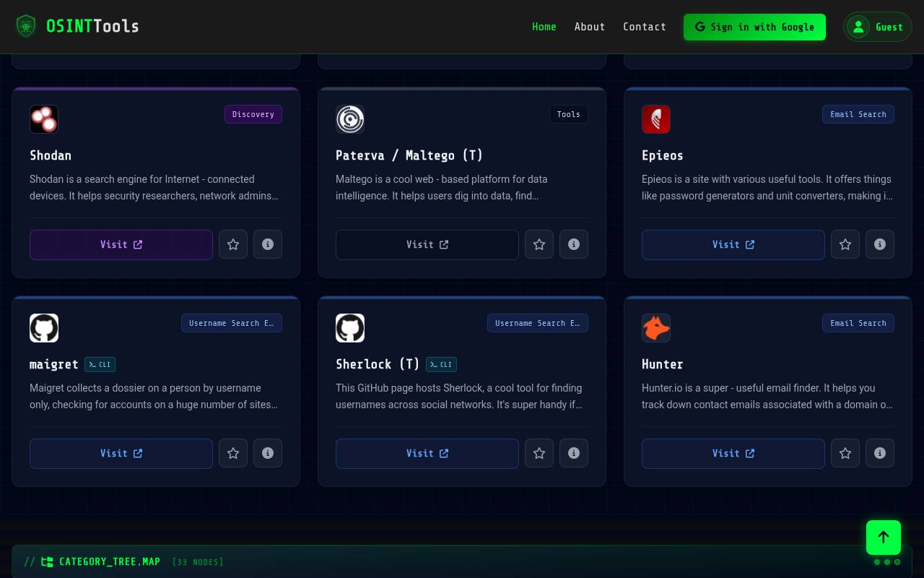The image size is (924, 578).
Task: Click the Sherlock description text
Action: [462, 396]
